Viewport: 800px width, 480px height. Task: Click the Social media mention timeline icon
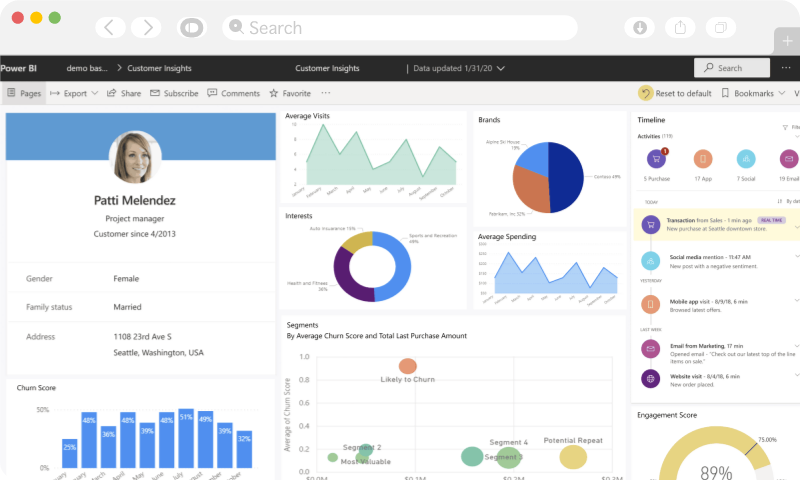click(x=651, y=261)
